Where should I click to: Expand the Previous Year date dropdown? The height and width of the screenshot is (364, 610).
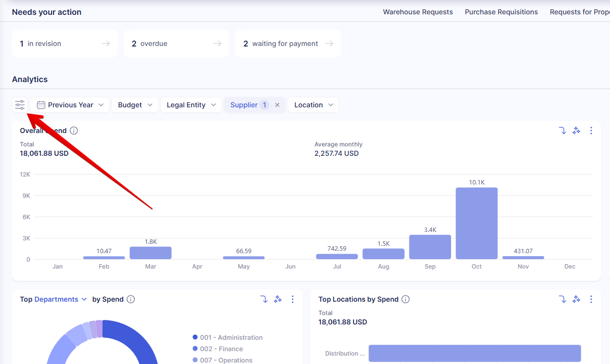[x=70, y=105]
